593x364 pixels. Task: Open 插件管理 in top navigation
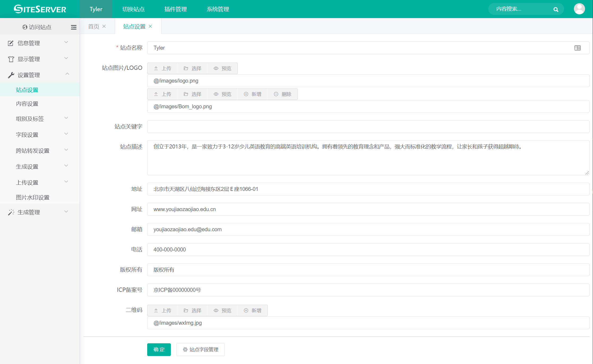click(x=175, y=9)
